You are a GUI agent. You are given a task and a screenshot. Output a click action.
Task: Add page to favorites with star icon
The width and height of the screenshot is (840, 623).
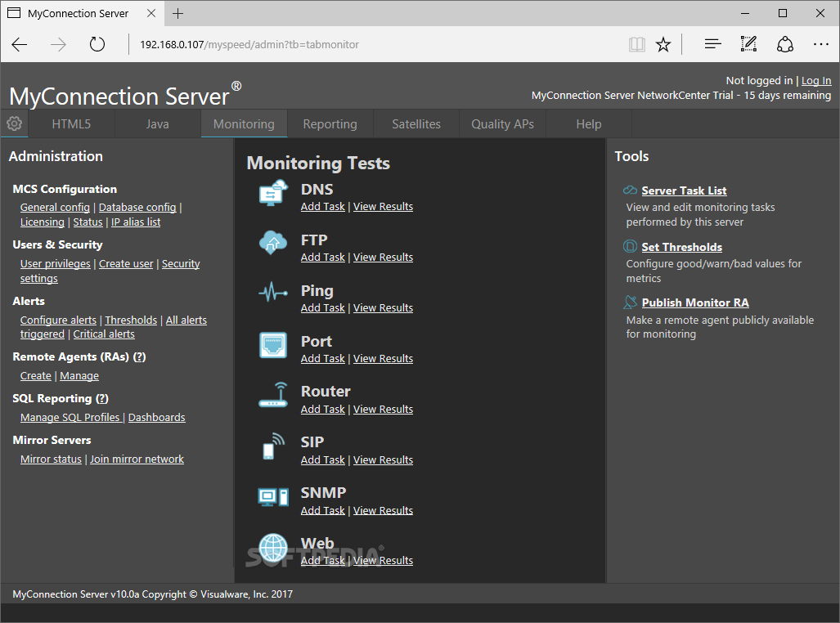[x=663, y=44]
